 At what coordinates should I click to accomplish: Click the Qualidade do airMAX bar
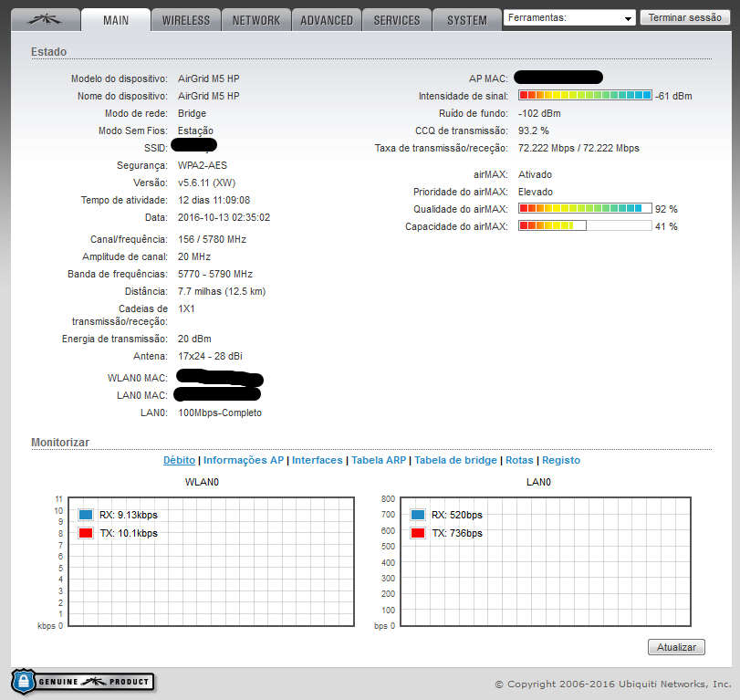585,208
